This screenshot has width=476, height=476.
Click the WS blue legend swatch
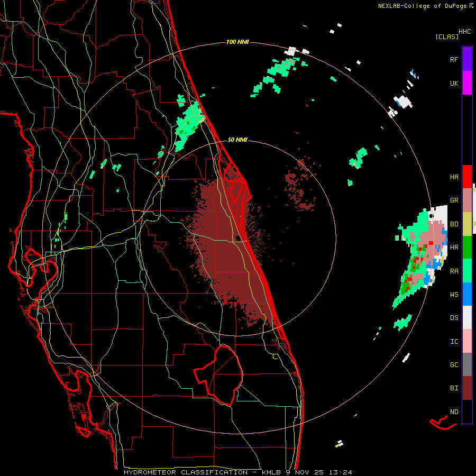pos(467,294)
